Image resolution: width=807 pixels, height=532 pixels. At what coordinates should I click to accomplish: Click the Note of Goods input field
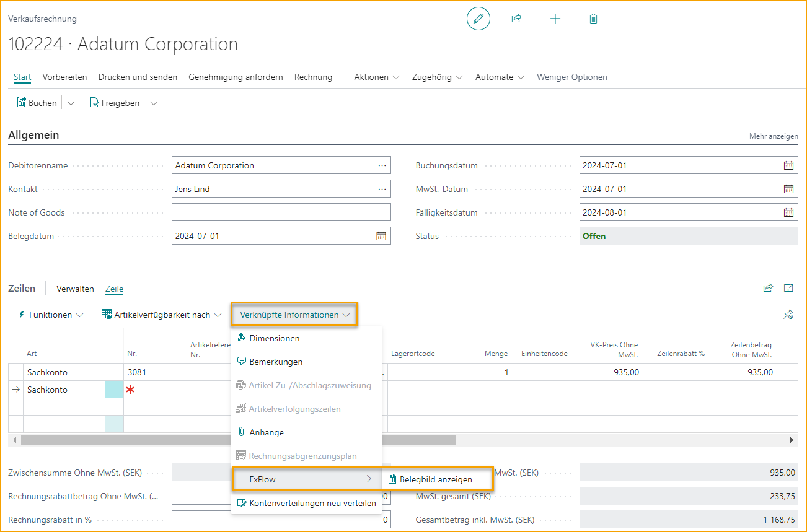click(281, 212)
